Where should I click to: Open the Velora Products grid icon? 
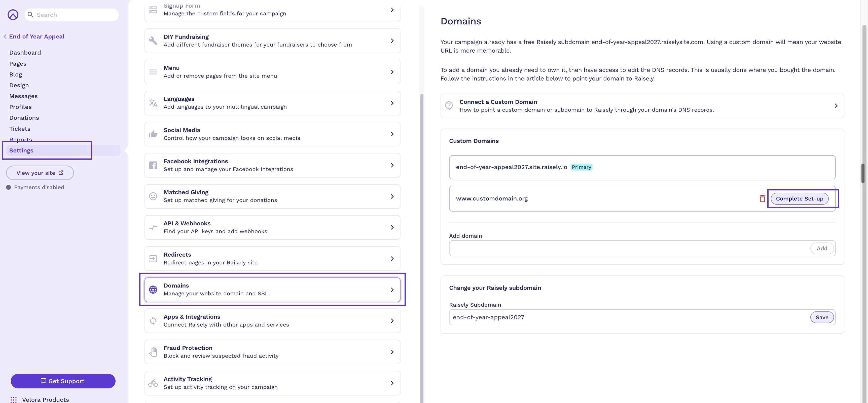point(14,399)
